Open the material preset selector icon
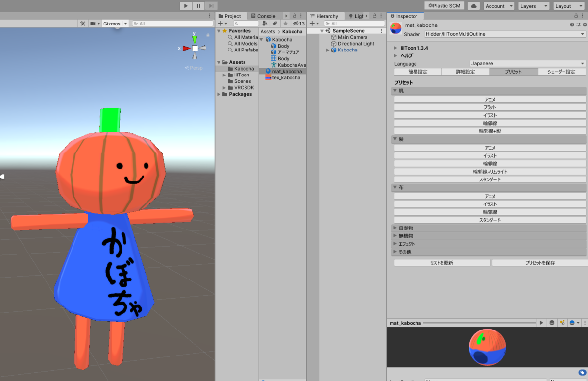This screenshot has height=381, width=588. point(578,25)
